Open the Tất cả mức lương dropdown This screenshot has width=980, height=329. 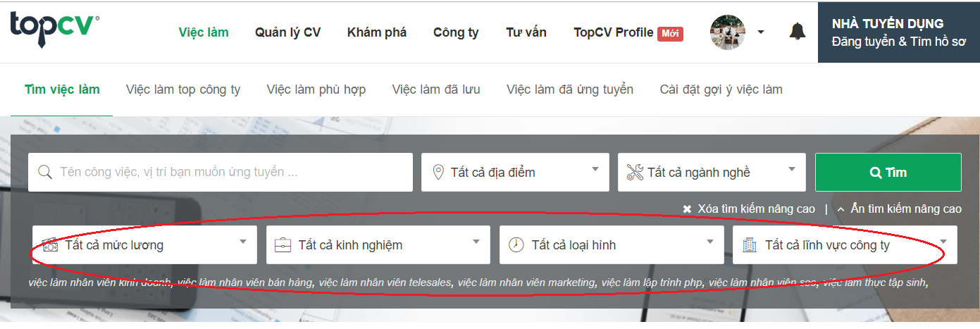(x=144, y=245)
